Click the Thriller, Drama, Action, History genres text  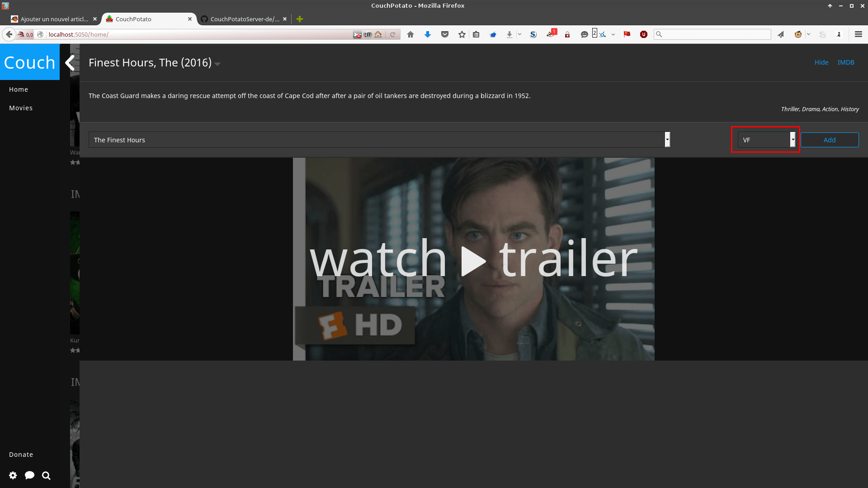pyautogui.click(x=820, y=109)
